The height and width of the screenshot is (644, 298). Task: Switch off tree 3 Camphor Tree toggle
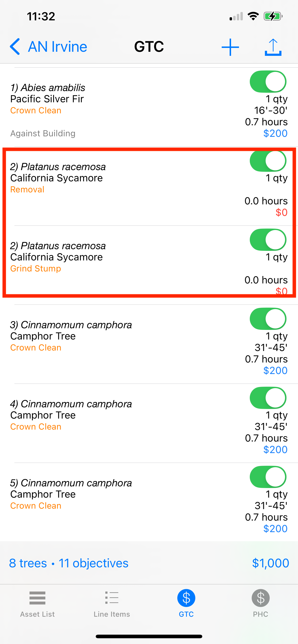268,319
